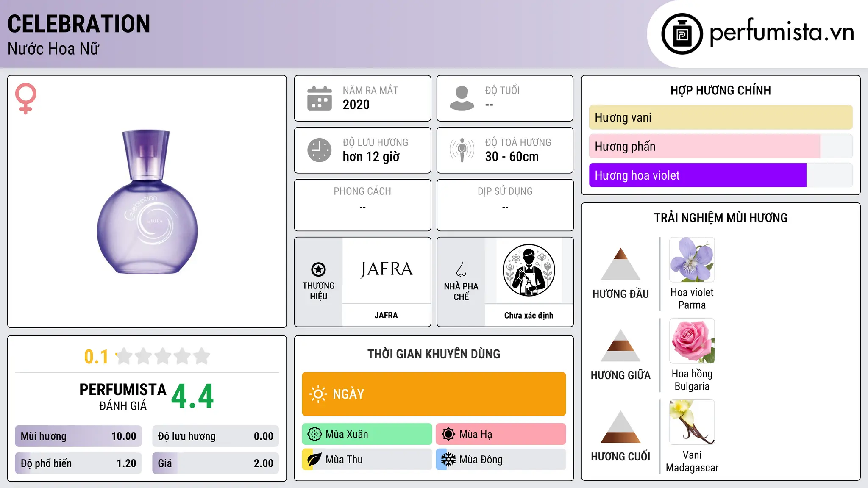
Task: Select the green '4.4' Perfumista score
Action: 192,396
